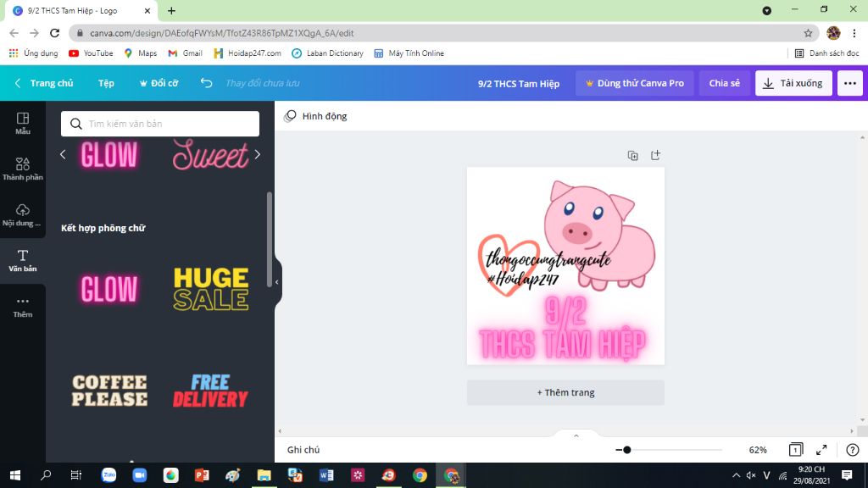Select the COFFEE PLEASE font combination
868x488 pixels.
click(x=109, y=391)
